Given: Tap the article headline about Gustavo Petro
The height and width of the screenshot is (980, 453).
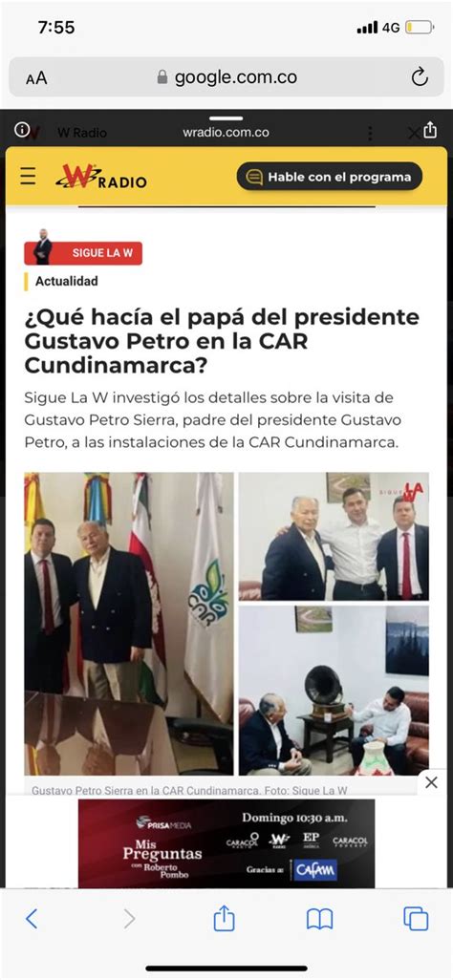Looking at the screenshot, I should (x=222, y=341).
